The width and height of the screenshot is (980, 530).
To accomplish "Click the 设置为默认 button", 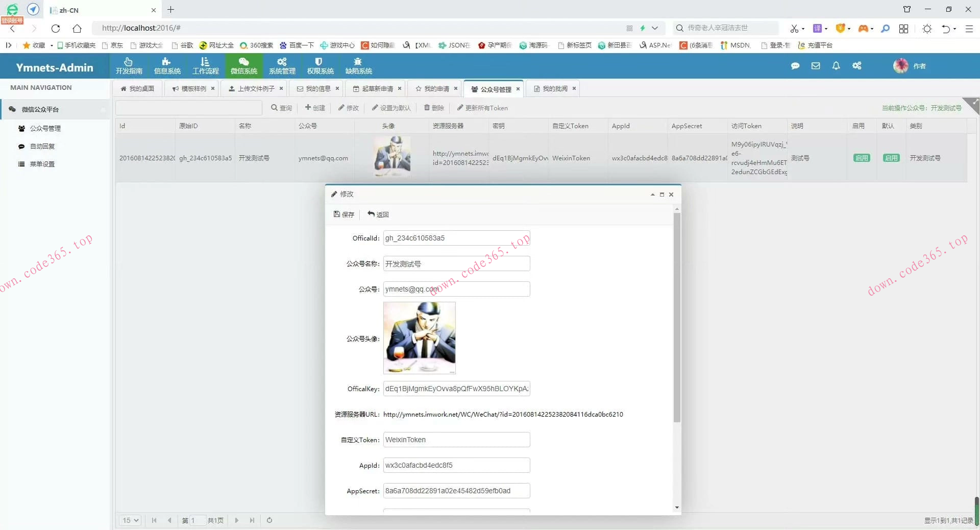I will point(391,108).
